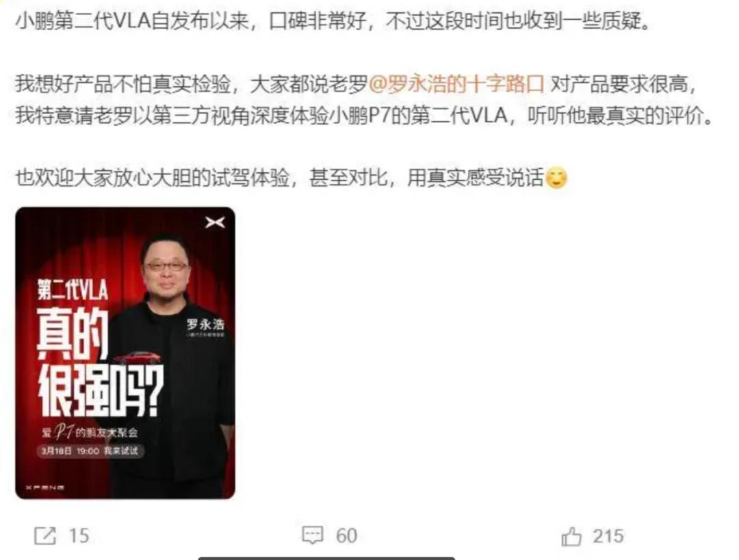Click the XPENG wordmark at poster bottom
The height and width of the screenshot is (560, 739).
click(x=44, y=488)
